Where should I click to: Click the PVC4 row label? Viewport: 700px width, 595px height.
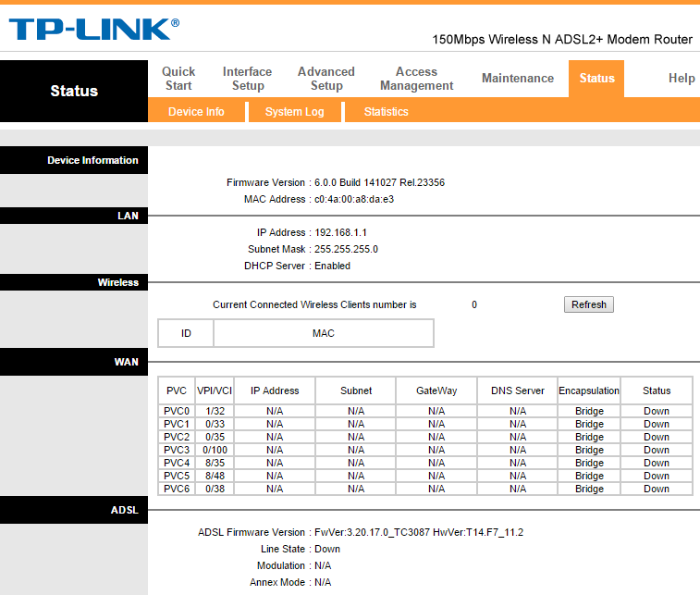[177, 463]
